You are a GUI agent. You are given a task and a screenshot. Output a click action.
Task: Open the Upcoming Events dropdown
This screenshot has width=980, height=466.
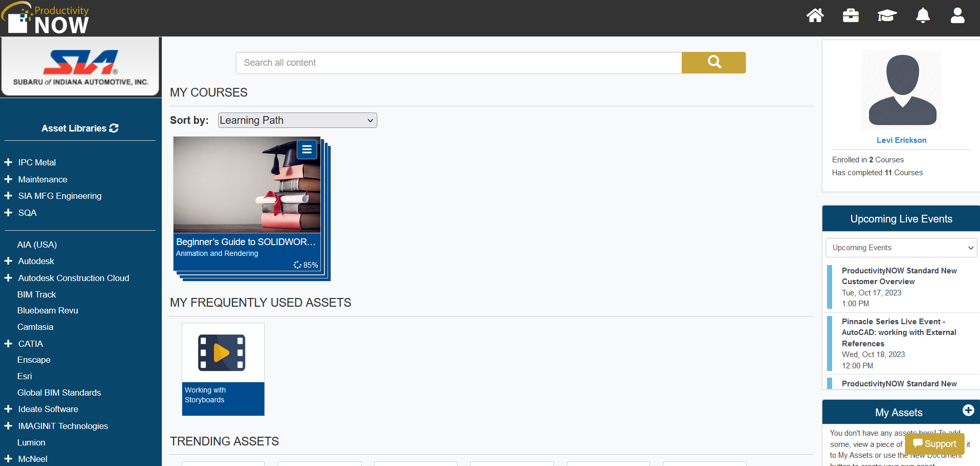[901, 247]
